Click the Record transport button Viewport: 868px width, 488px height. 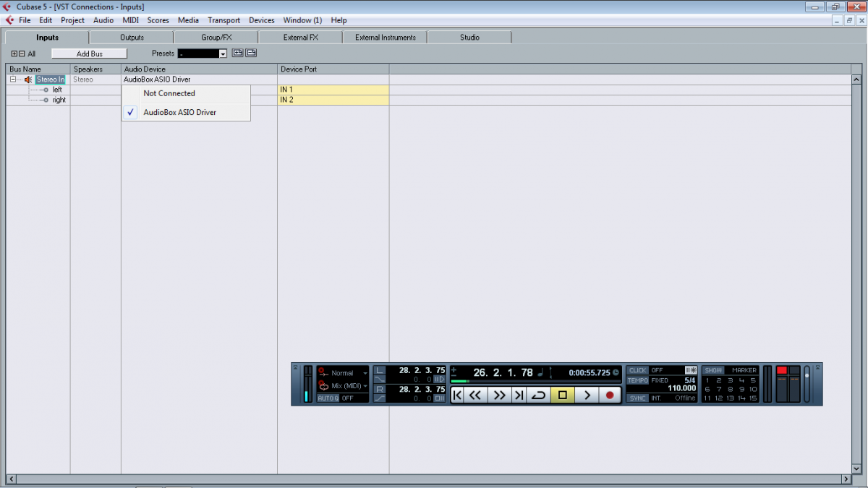pos(610,395)
